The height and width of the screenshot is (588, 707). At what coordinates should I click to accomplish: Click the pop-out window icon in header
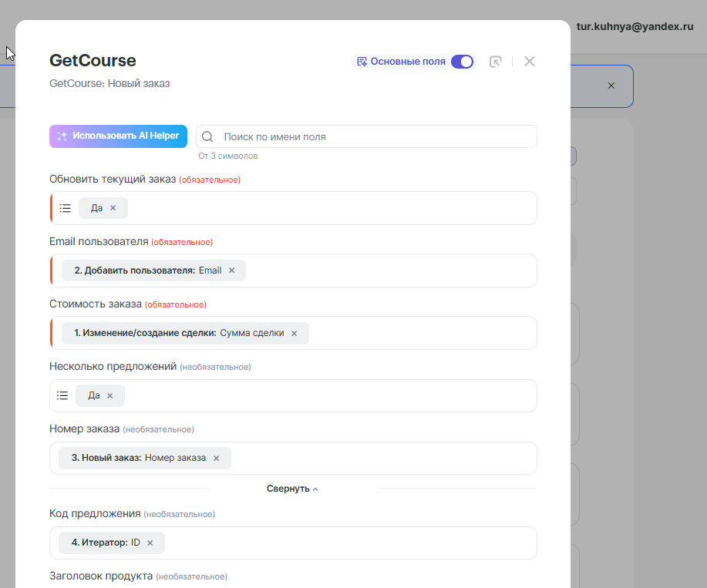(x=496, y=62)
